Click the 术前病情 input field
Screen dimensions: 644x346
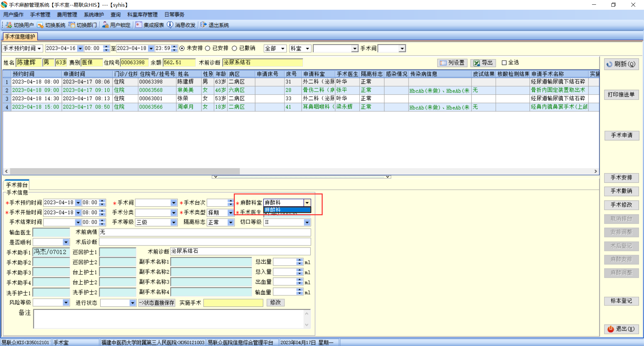(205, 232)
